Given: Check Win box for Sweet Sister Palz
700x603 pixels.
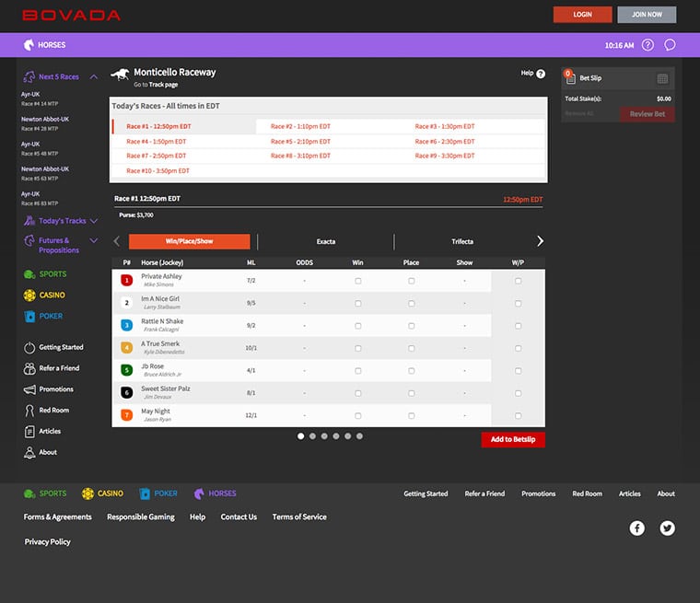Looking at the screenshot, I should click(358, 393).
